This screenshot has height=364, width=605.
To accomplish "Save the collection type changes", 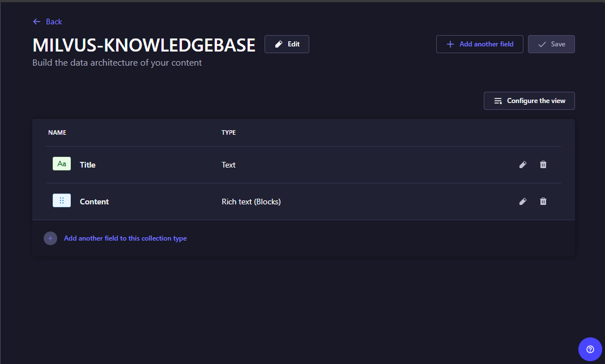I will pos(551,44).
